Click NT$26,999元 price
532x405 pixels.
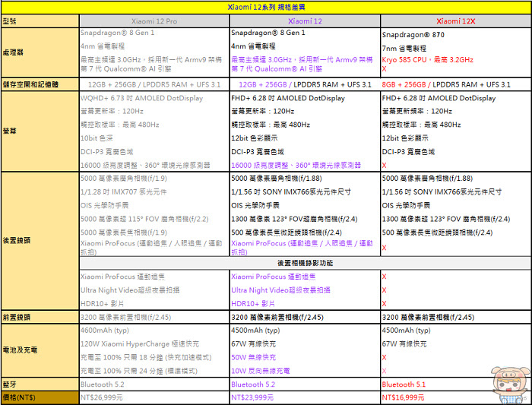coord(101,397)
